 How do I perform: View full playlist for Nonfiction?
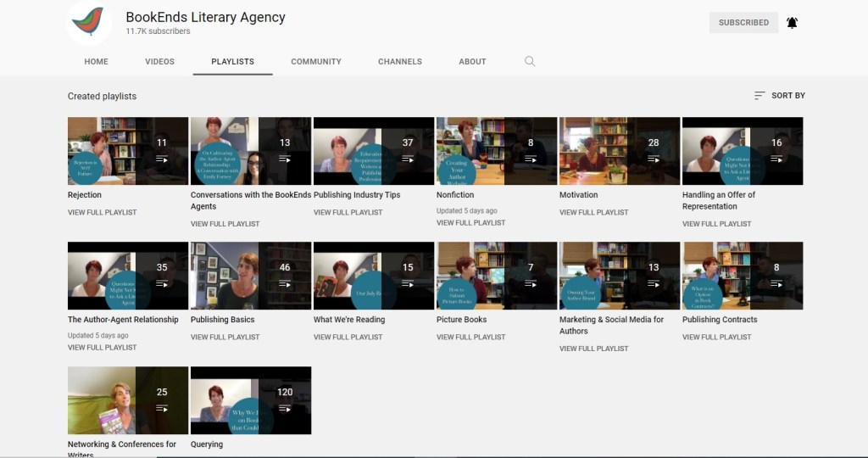coord(470,223)
